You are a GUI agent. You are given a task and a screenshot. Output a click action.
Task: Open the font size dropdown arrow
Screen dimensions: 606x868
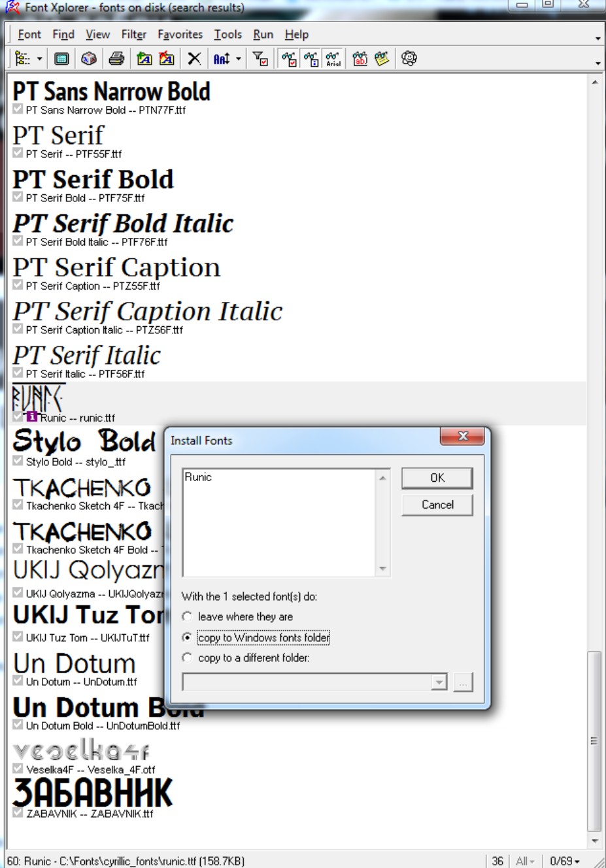[239, 59]
